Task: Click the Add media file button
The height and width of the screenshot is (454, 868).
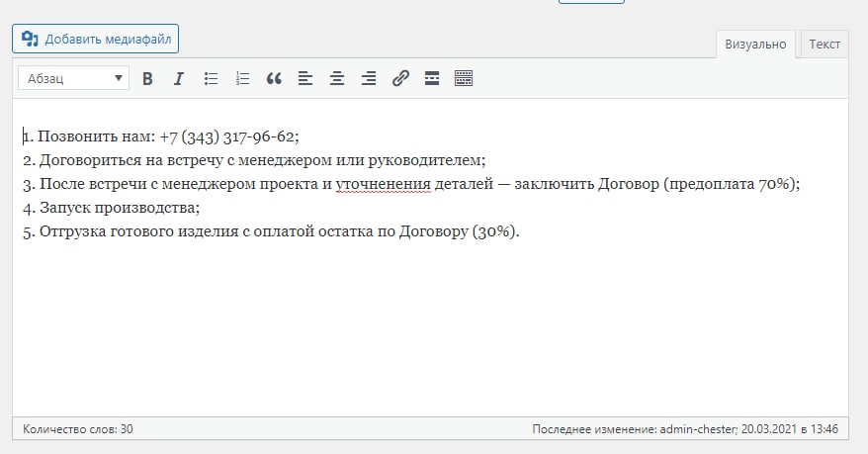Action: [x=95, y=39]
